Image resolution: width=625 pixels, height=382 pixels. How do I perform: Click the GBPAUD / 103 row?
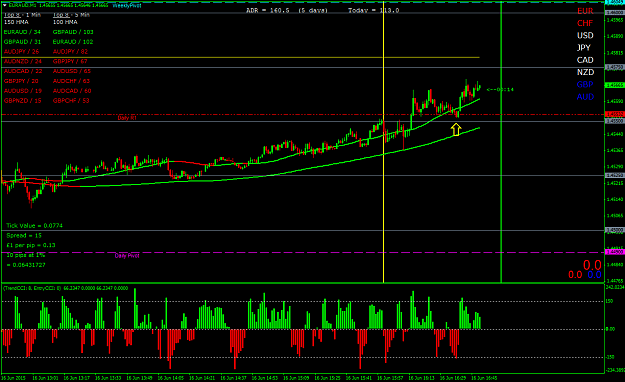pyautogui.click(x=73, y=32)
